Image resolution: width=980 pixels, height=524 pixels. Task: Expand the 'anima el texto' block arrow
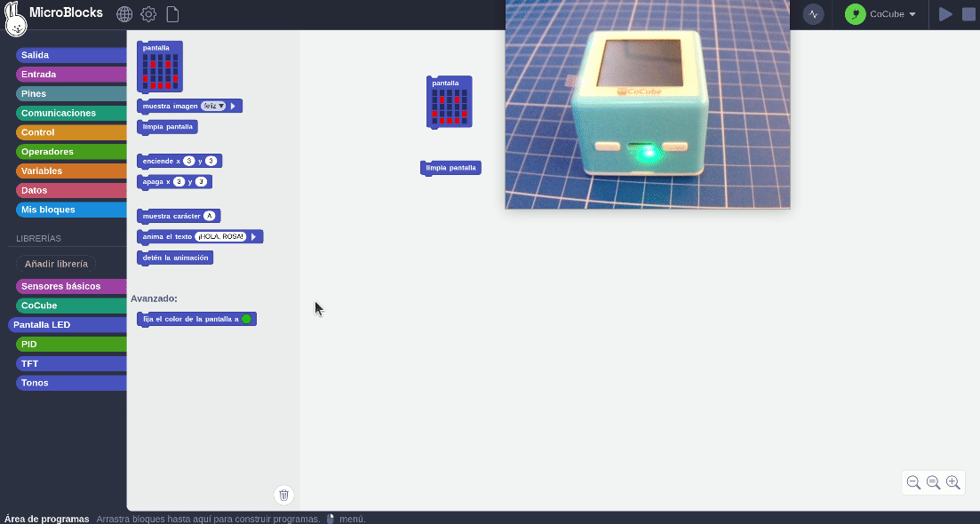click(x=254, y=237)
